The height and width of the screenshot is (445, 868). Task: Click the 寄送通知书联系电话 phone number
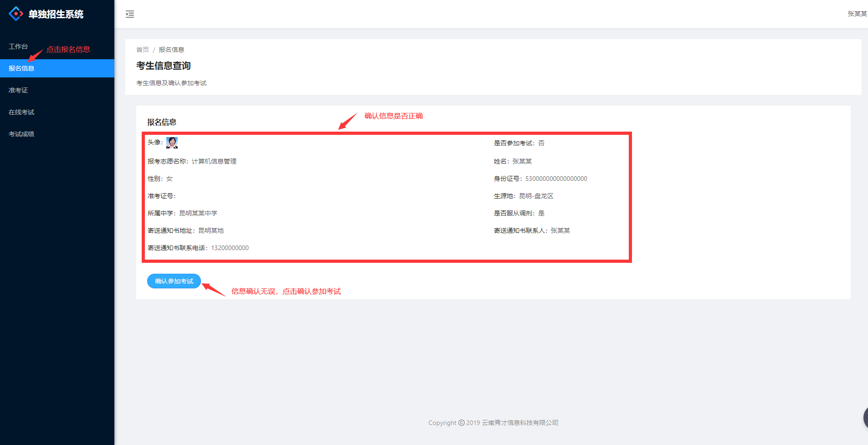[x=230, y=248]
